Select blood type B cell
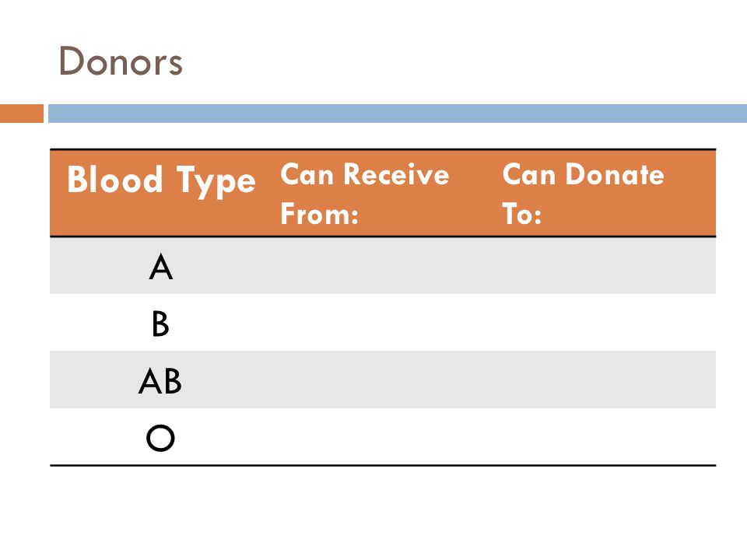This screenshot has height=560, width=747. (160, 323)
